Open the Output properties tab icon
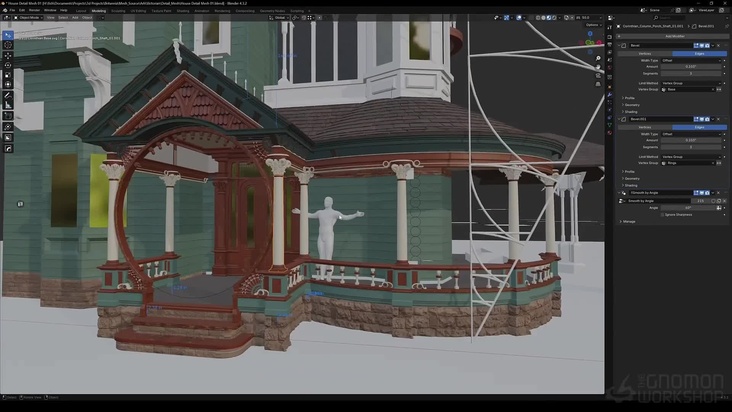The width and height of the screenshot is (732, 412). point(610,45)
